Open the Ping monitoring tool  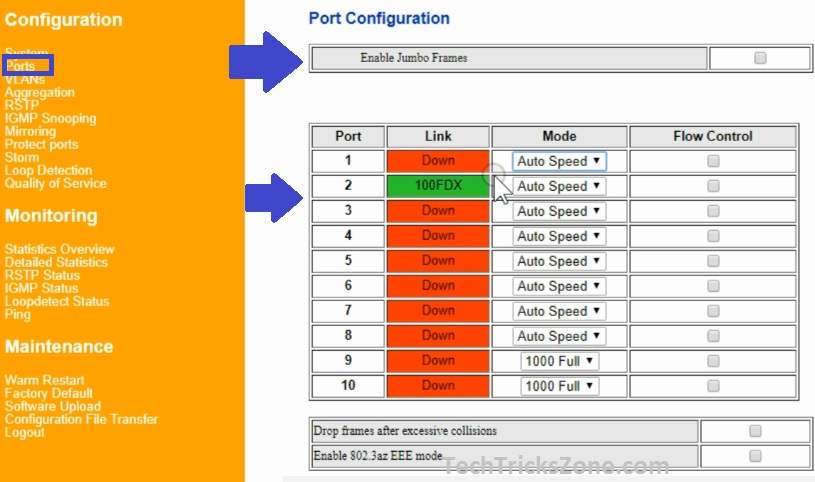(x=17, y=314)
